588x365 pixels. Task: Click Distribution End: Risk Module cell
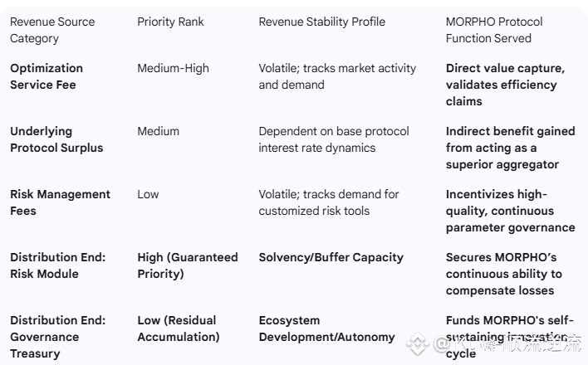pos(57,265)
